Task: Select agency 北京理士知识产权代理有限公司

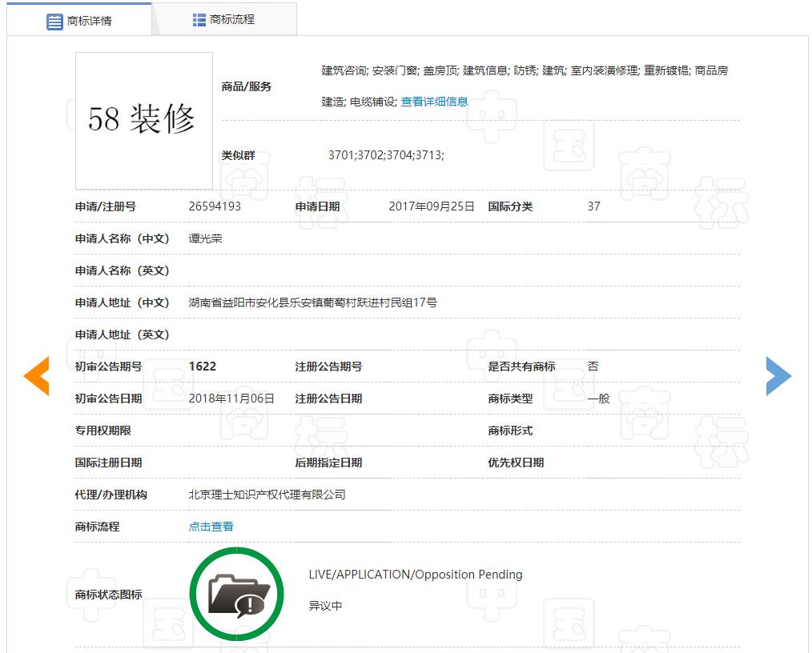Action: click(x=267, y=495)
